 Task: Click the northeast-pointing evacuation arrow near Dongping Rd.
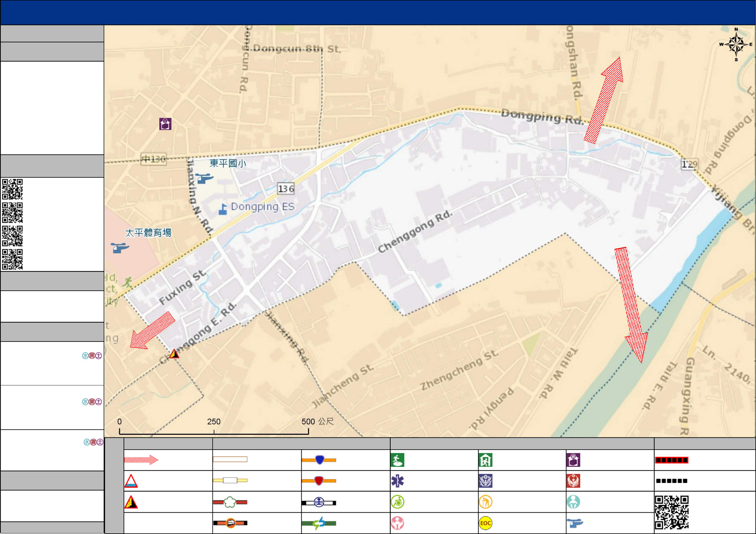pos(604,100)
